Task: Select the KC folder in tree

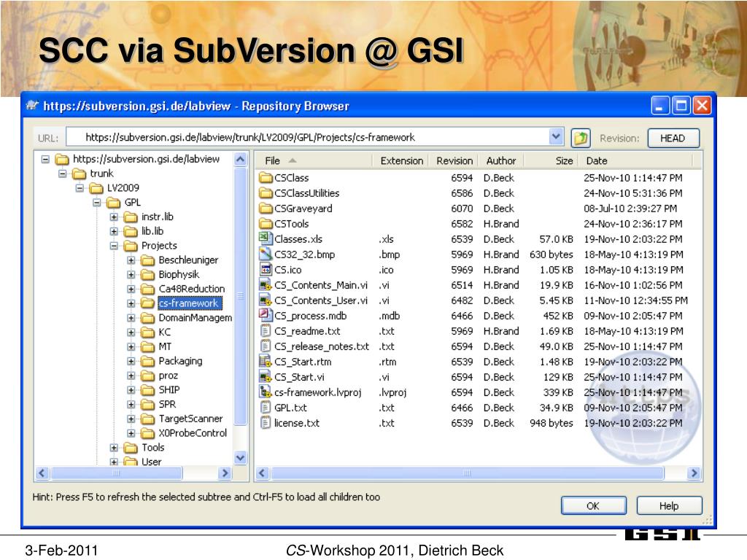Action: (164, 332)
